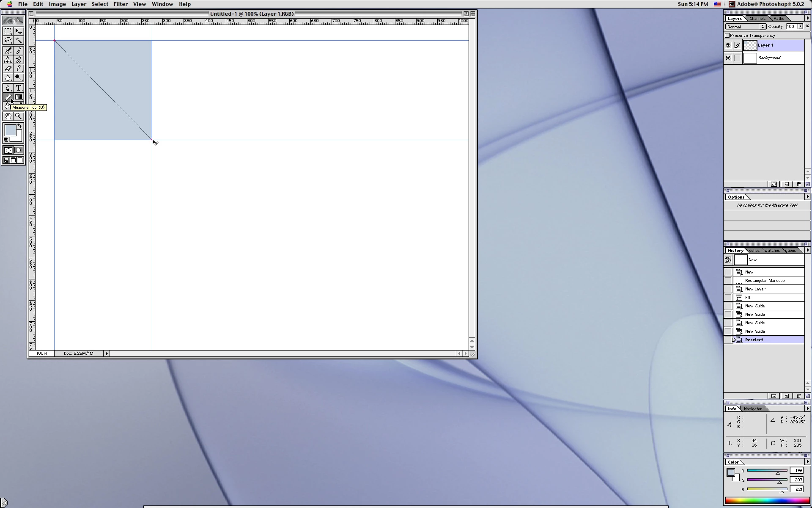
Task: Choose the Magic Wand tool
Action: coord(19,40)
